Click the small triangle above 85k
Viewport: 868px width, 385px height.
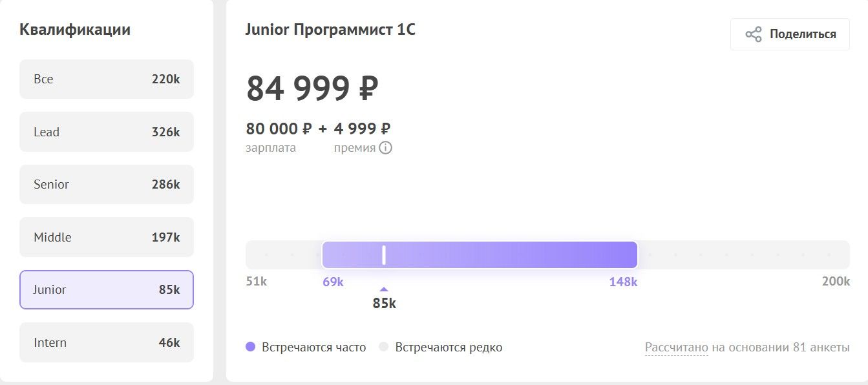[384, 289]
